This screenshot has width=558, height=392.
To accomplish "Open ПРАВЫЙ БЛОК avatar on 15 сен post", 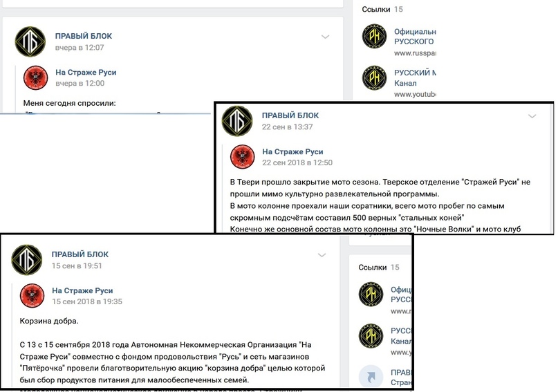I will [x=27, y=260].
